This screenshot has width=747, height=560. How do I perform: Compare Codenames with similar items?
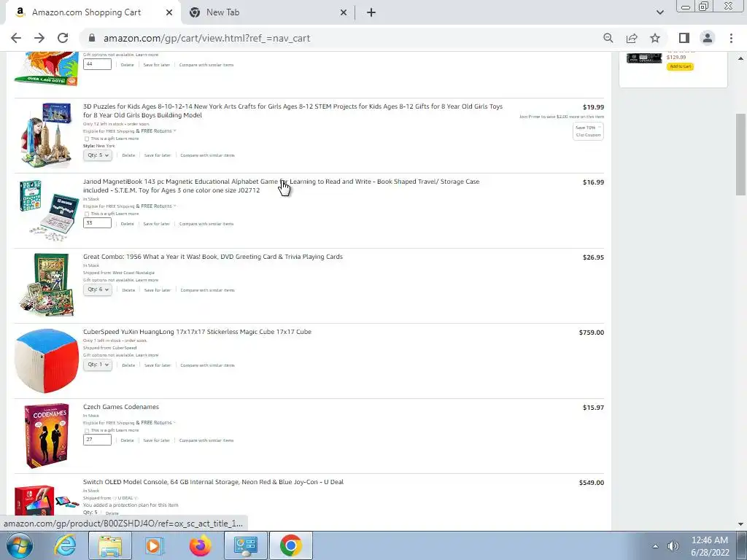tap(206, 440)
